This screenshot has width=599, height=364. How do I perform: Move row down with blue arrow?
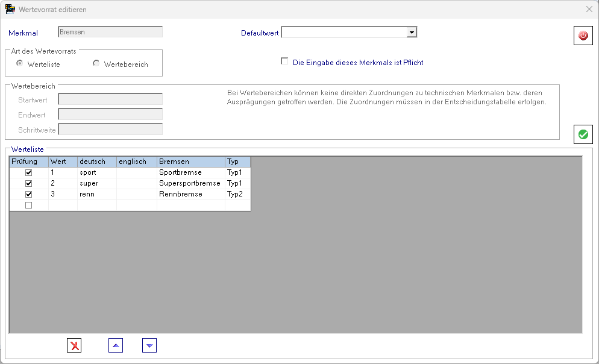(x=149, y=345)
